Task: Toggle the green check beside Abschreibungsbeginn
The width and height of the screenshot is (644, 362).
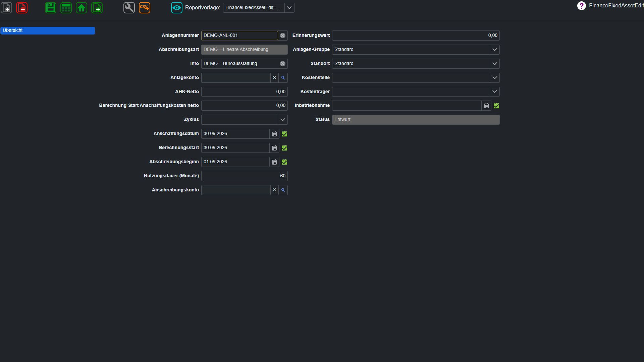Action: 284,162
